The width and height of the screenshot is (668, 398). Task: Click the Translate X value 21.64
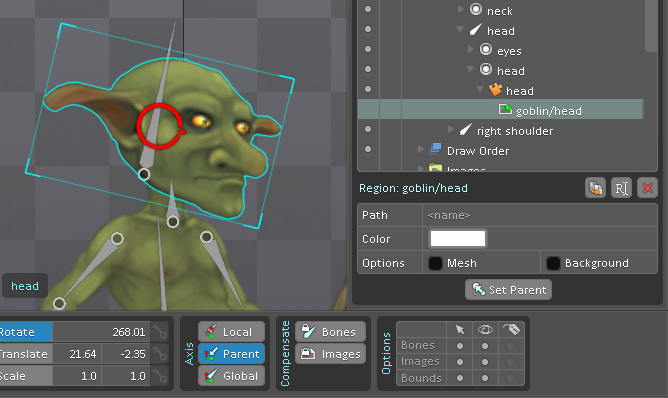click(x=77, y=354)
